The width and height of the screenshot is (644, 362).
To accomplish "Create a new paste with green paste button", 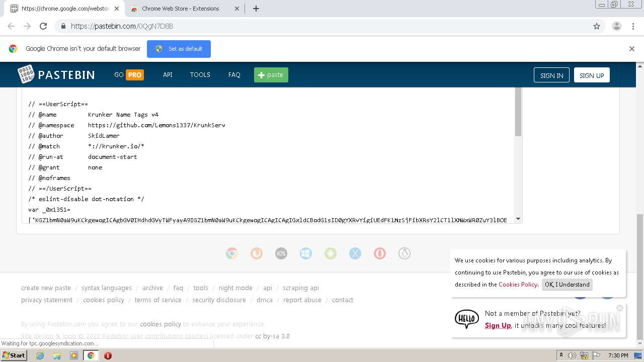I will pos(271,75).
